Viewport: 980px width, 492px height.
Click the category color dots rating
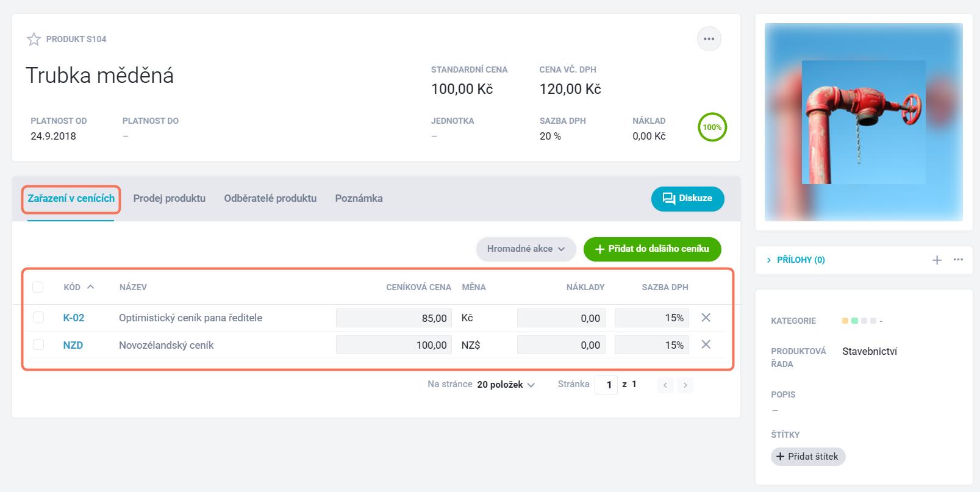[x=859, y=321]
